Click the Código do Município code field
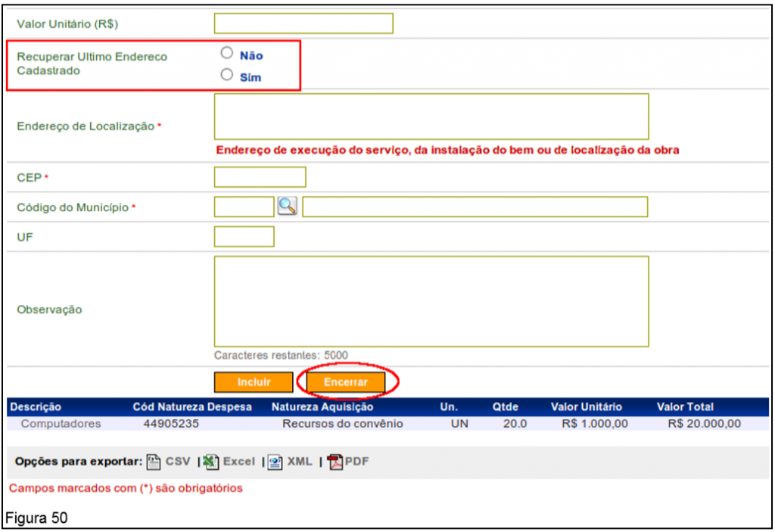 tap(244, 207)
